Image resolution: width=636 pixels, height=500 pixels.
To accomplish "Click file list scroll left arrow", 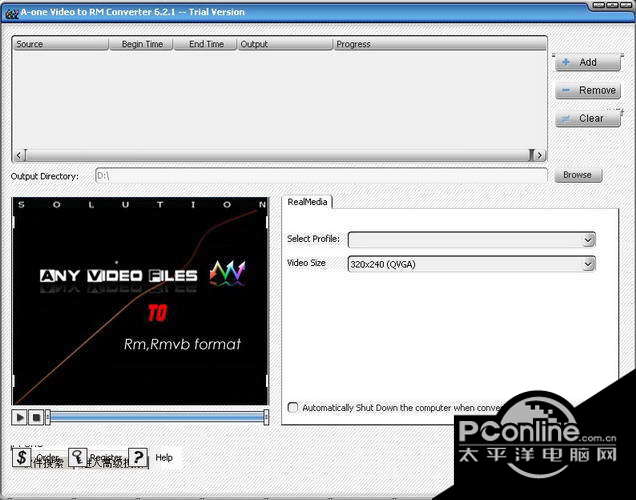I will pos(19,155).
